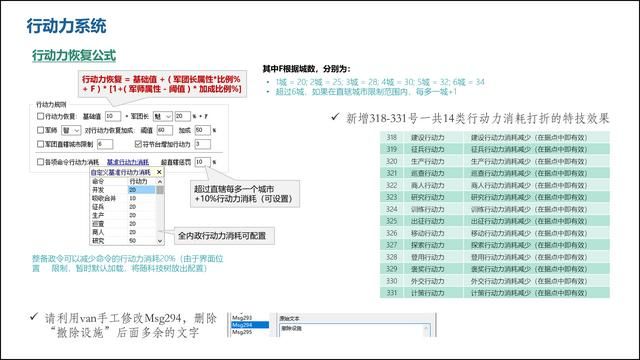640x360 pixels.
Task: Click table row 324 训练行动力
Action: [495, 209]
